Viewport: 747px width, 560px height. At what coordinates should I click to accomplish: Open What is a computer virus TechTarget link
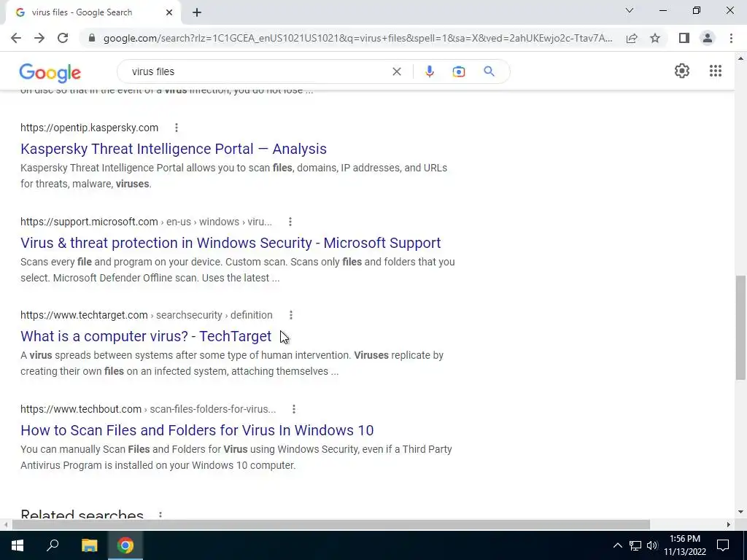pos(146,336)
